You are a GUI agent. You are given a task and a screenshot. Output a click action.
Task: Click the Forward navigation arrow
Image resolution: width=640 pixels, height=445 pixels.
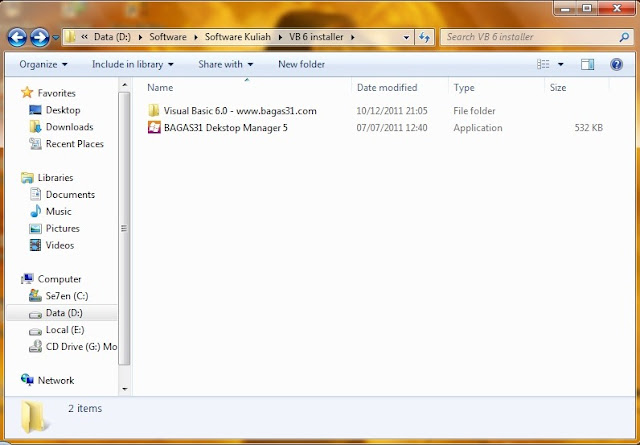tap(40, 38)
